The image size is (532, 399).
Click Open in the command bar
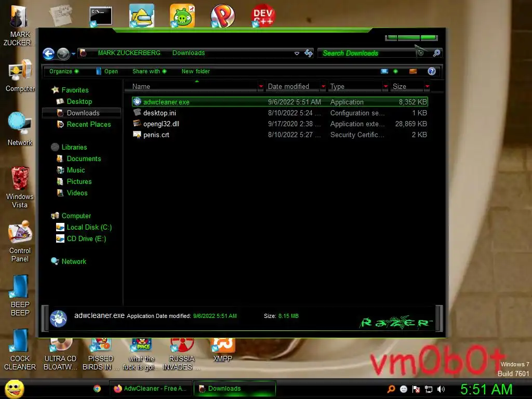click(107, 71)
